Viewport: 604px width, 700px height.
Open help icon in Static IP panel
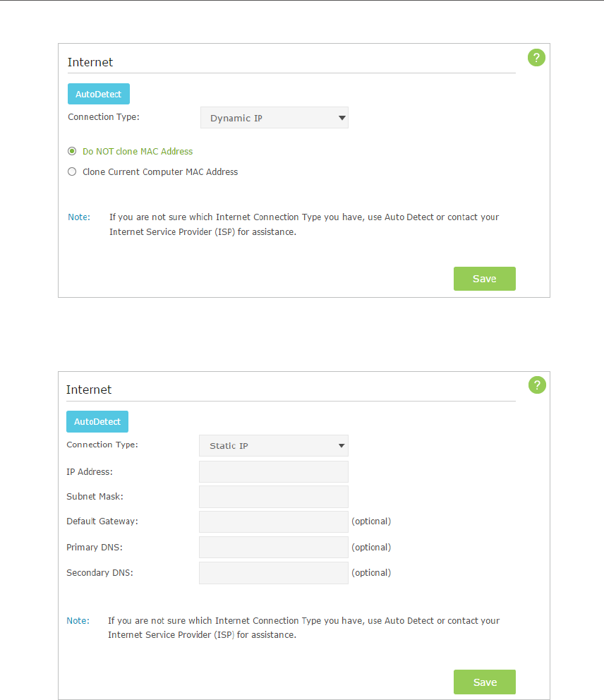pyautogui.click(x=536, y=385)
